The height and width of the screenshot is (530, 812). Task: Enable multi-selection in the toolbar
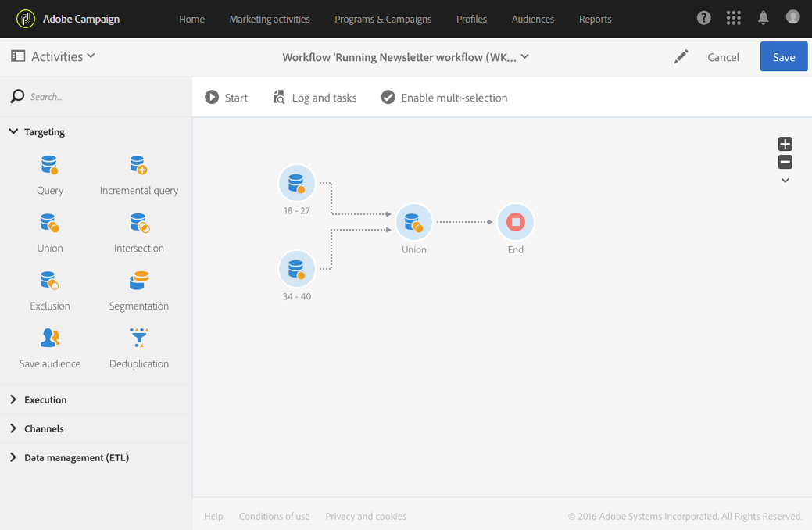tap(444, 98)
